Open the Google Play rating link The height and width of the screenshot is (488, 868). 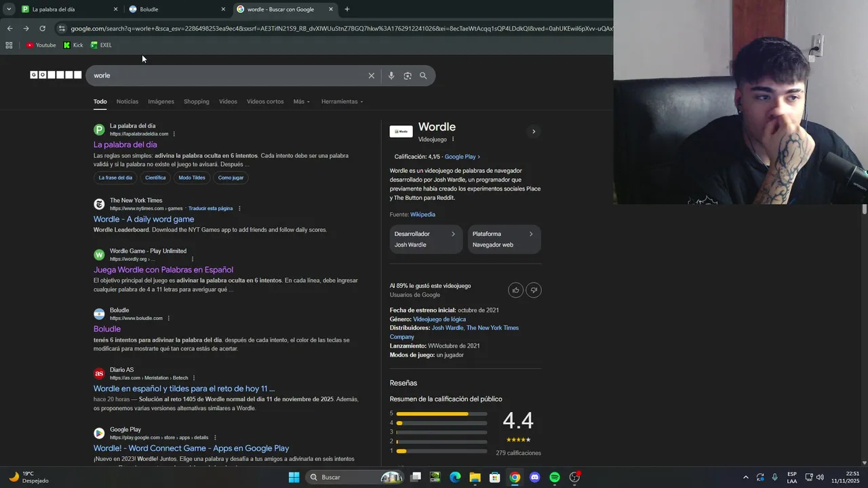point(462,157)
